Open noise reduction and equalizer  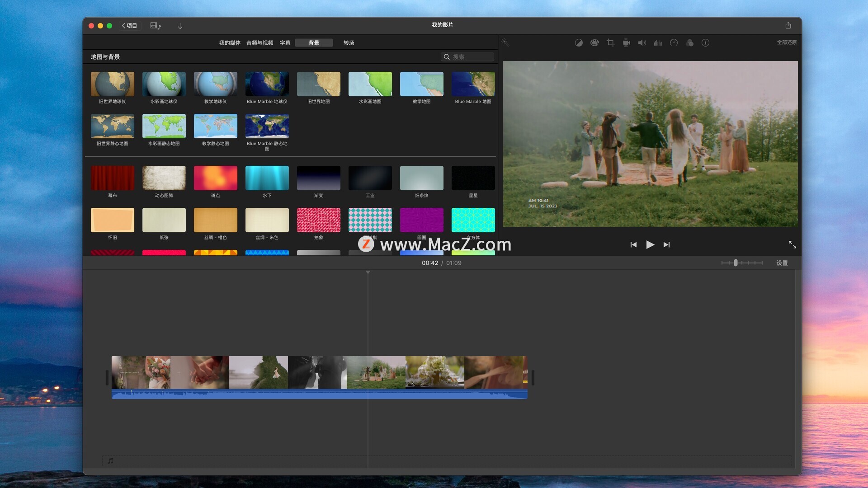[x=658, y=43]
